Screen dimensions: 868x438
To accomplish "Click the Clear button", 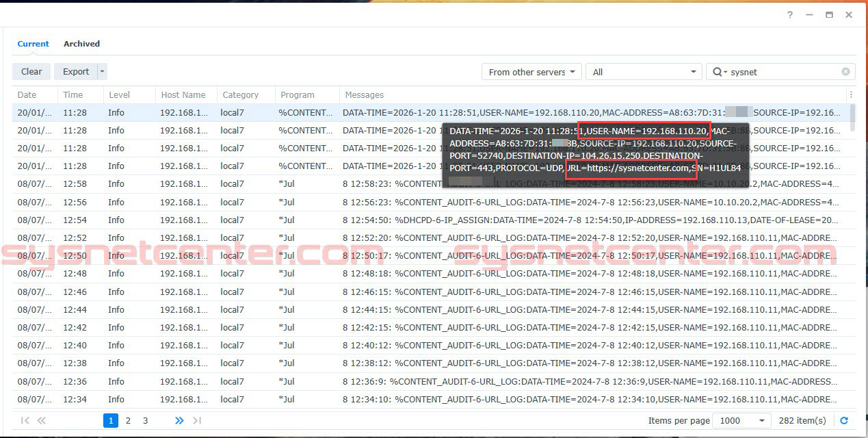I will tap(31, 71).
